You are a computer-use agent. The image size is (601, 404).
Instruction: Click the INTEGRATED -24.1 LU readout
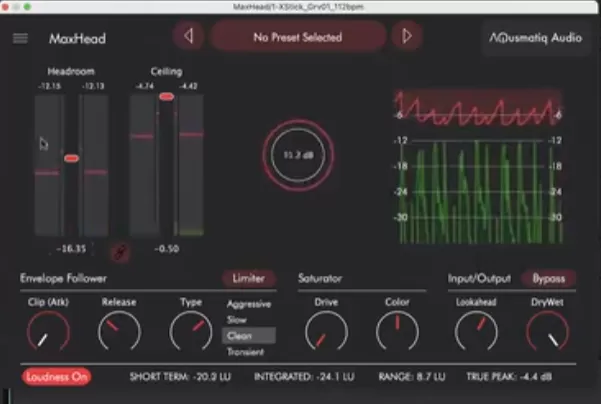(x=304, y=377)
